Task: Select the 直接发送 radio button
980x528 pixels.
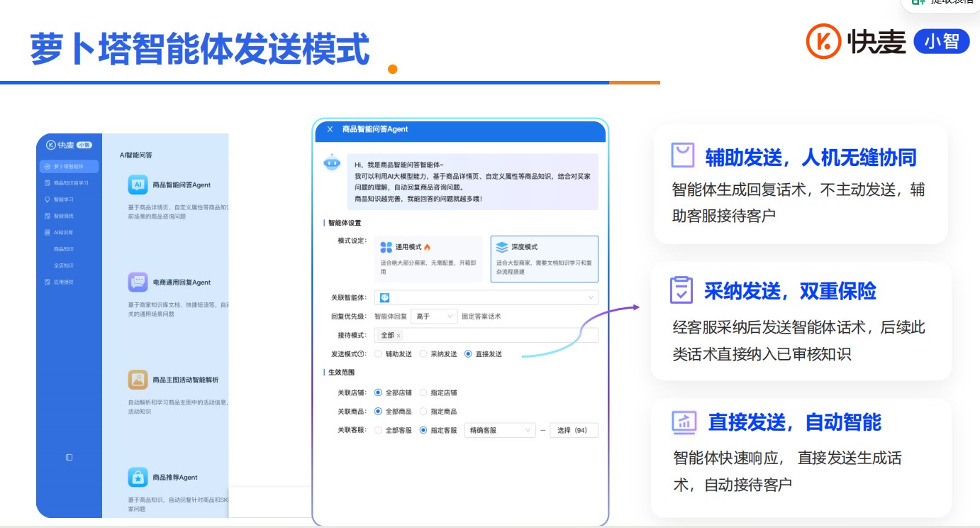Action: point(468,353)
